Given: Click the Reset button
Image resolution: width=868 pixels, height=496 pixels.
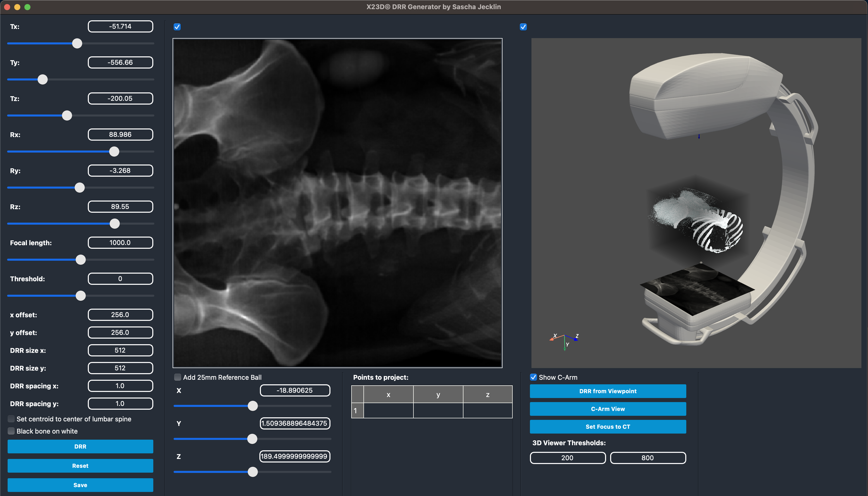Looking at the screenshot, I should [x=80, y=466].
